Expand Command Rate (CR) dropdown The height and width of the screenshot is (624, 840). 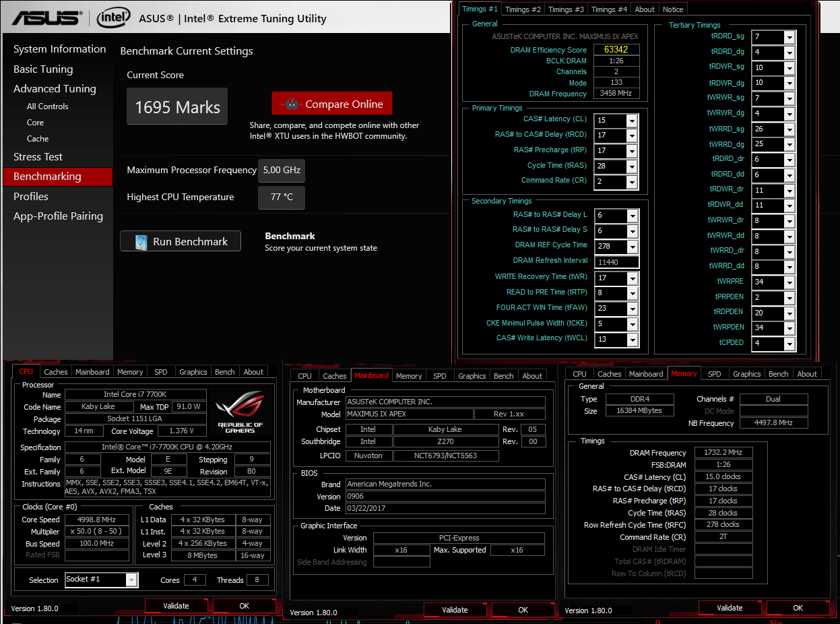click(631, 182)
